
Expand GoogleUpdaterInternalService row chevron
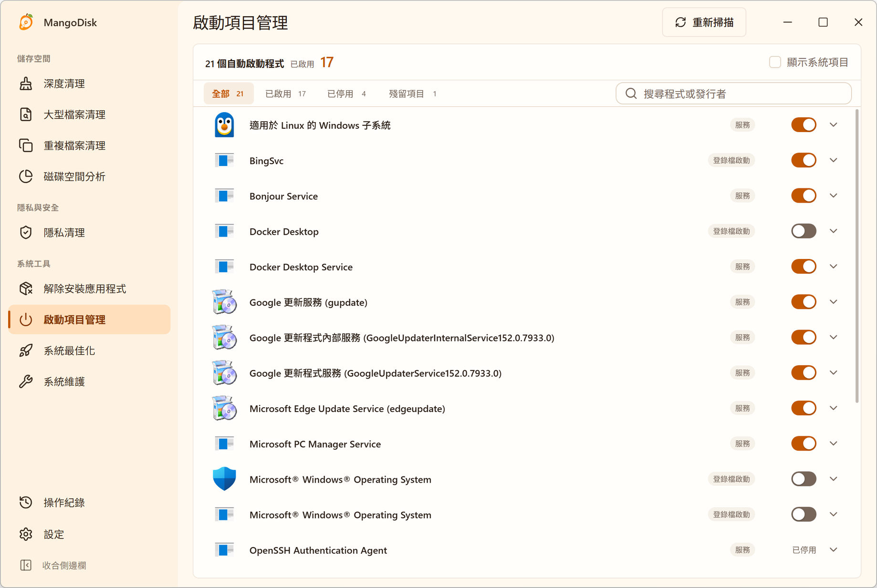pos(834,337)
